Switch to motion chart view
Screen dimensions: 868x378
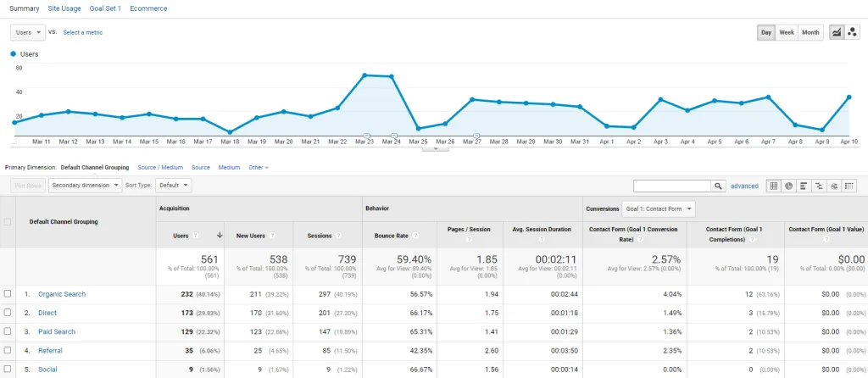pyautogui.click(x=852, y=33)
